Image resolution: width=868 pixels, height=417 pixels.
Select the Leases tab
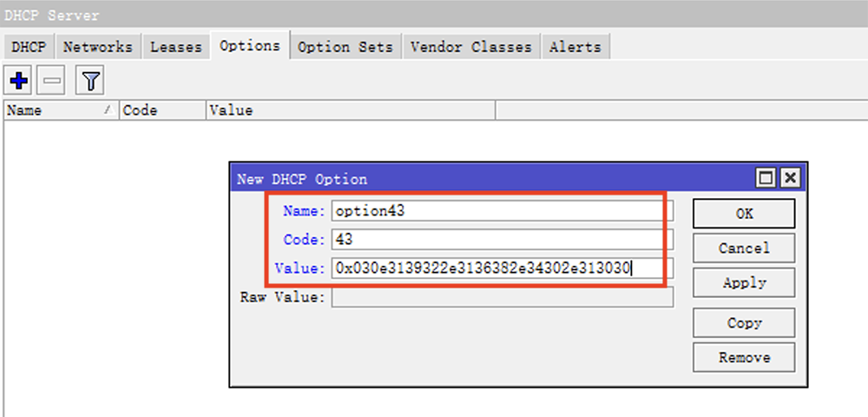pyautogui.click(x=176, y=47)
